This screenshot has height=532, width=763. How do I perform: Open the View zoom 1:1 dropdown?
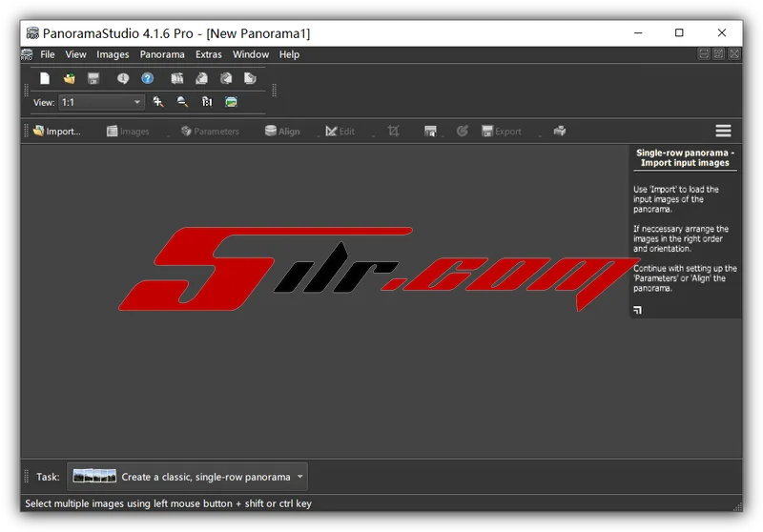point(101,102)
